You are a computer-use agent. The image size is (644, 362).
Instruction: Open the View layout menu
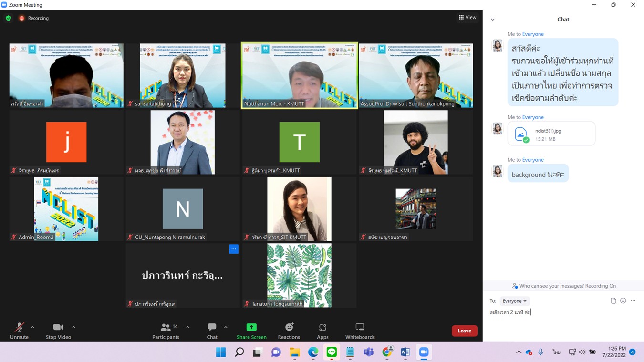467,18
